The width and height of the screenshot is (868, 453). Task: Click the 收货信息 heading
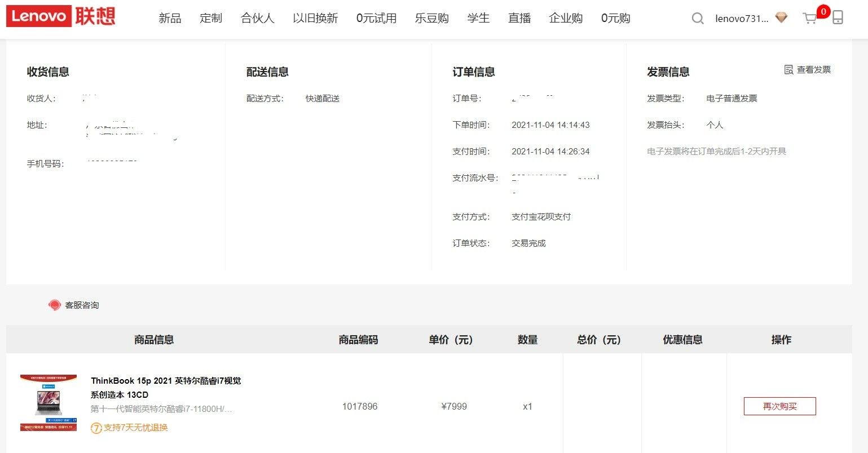(48, 72)
